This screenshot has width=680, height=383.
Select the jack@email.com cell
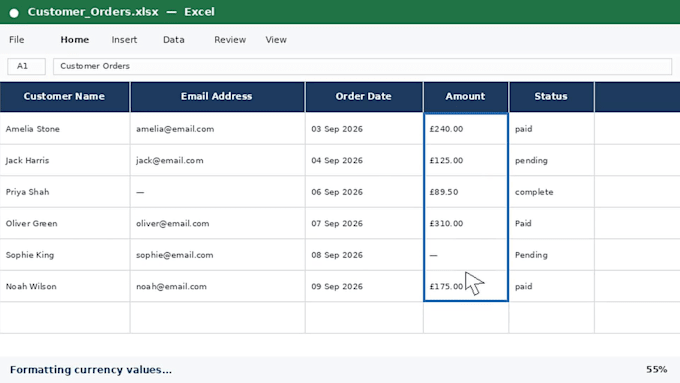pos(217,160)
